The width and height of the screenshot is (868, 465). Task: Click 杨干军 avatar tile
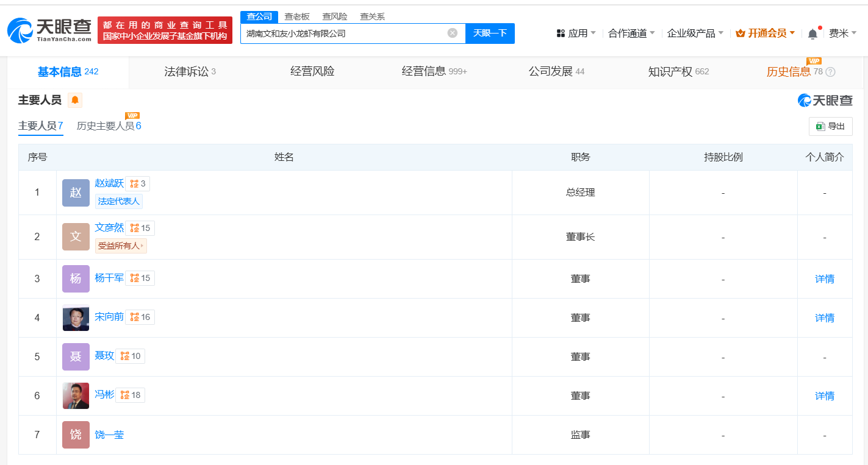pyautogui.click(x=76, y=279)
